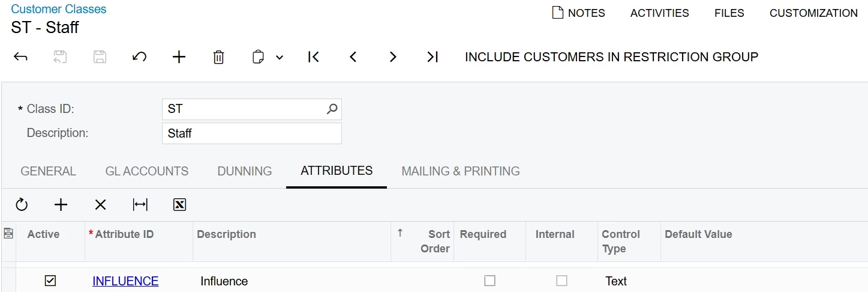The image size is (868, 292).
Task: Add a new attribute row
Action: [61, 205]
